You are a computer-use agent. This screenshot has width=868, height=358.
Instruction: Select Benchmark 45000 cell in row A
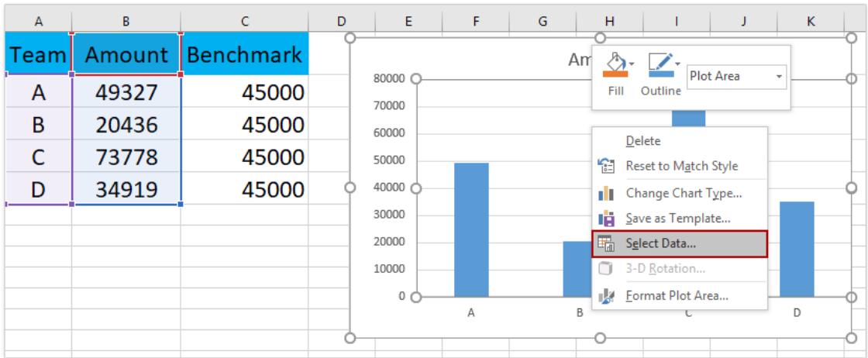(x=245, y=92)
